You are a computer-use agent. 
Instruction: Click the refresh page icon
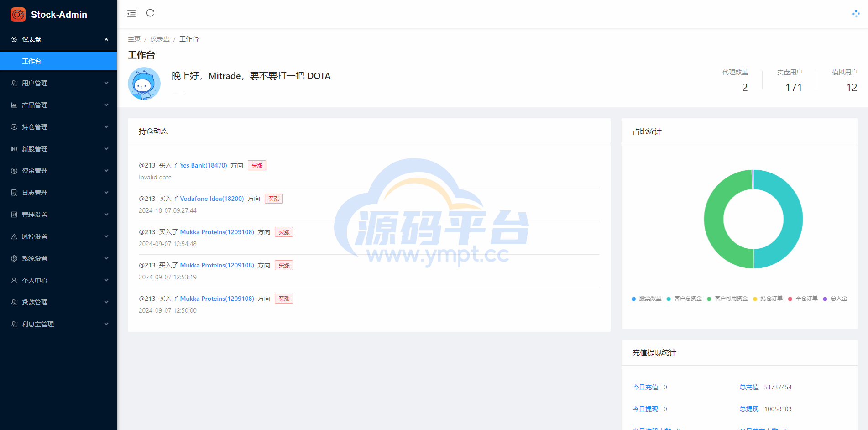pos(150,13)
